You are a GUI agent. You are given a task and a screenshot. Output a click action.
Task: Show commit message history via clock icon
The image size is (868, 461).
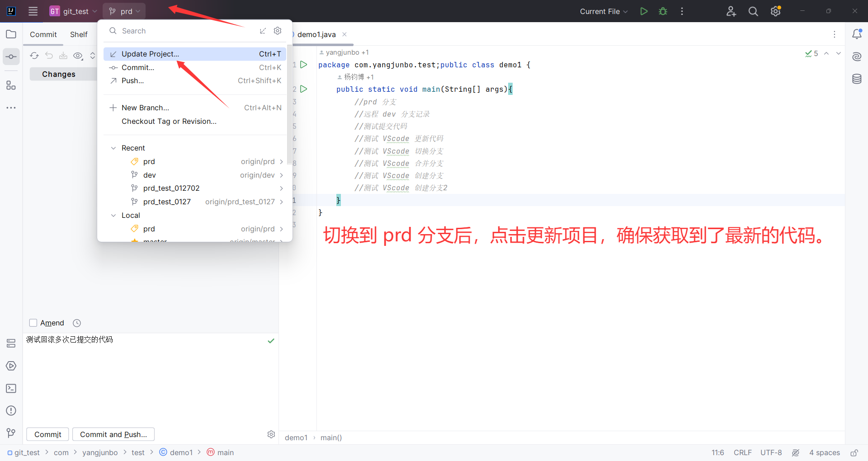[76, 323]
